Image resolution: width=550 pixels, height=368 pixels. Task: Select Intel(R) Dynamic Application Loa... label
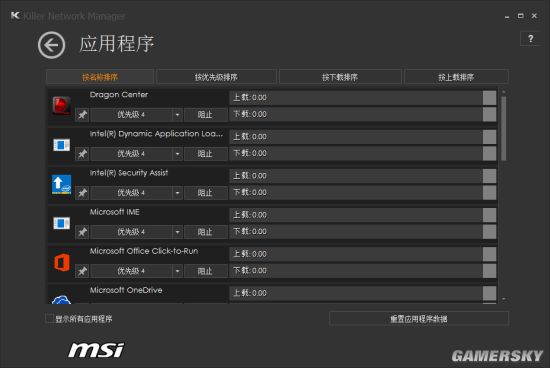(156, 134)
